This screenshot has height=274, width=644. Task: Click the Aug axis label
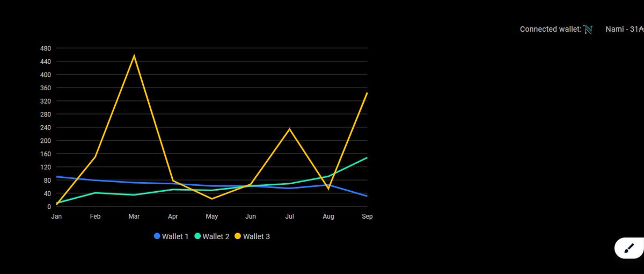328,217
